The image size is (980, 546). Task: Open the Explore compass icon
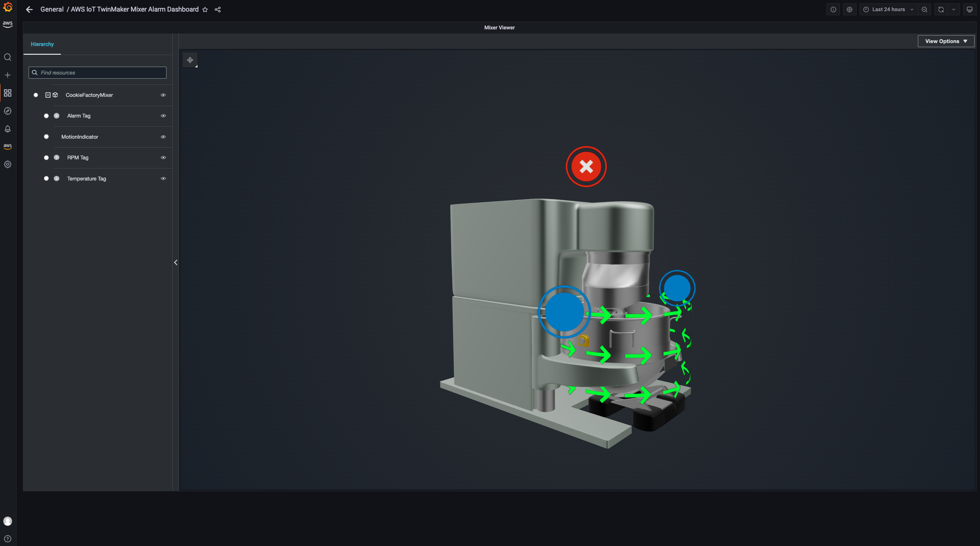7,111
